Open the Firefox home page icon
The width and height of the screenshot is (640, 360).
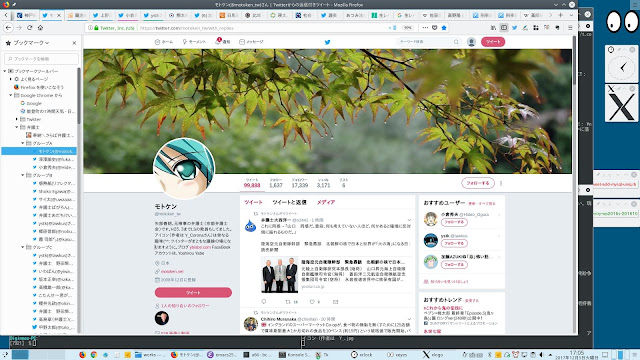(40, 27)
